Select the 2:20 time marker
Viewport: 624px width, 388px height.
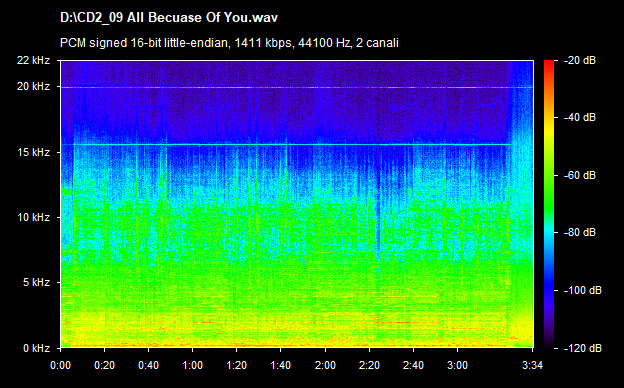tap(369, 365)
